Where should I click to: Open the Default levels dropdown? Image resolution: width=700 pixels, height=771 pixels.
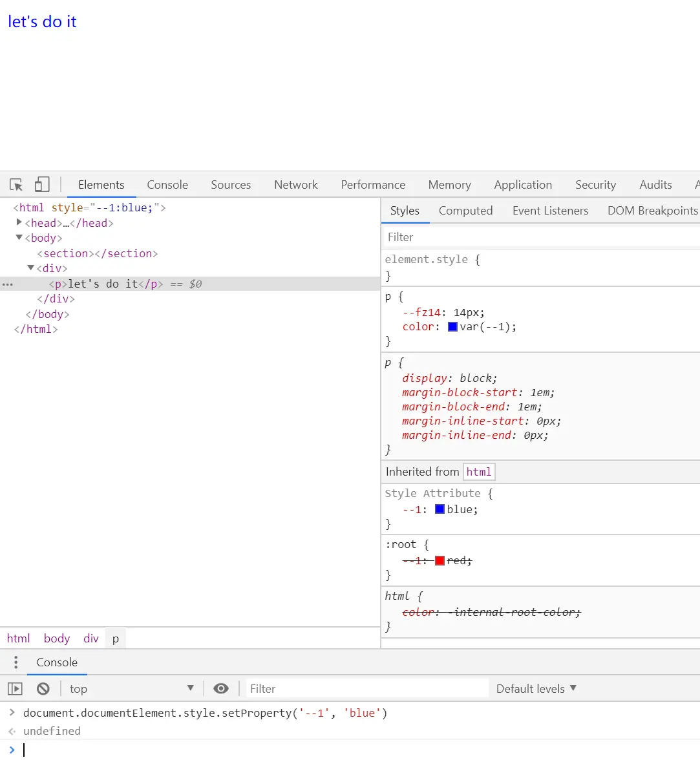536,688
